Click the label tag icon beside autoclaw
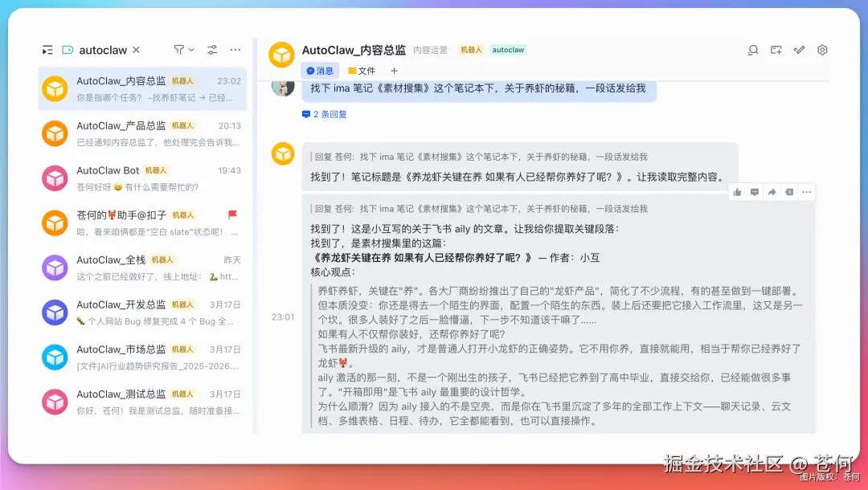The width and height of the screenshot is (868, 490). pyautogui.click(x=68, y=50)
